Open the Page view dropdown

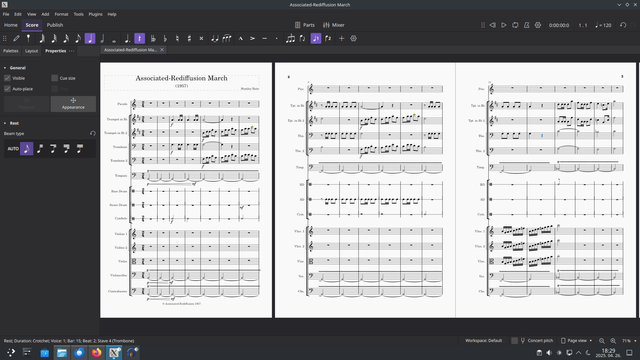[576, 340]
